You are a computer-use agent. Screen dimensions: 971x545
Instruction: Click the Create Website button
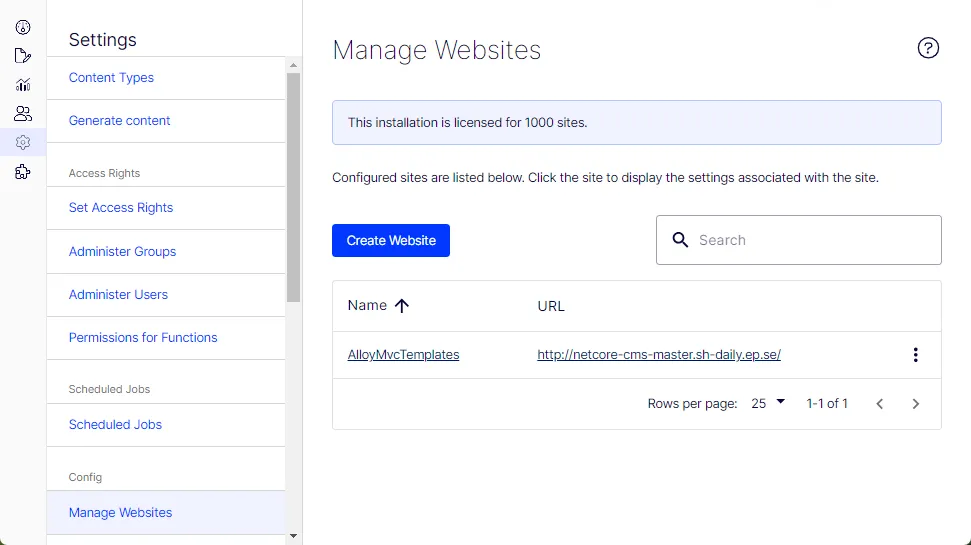391,240
